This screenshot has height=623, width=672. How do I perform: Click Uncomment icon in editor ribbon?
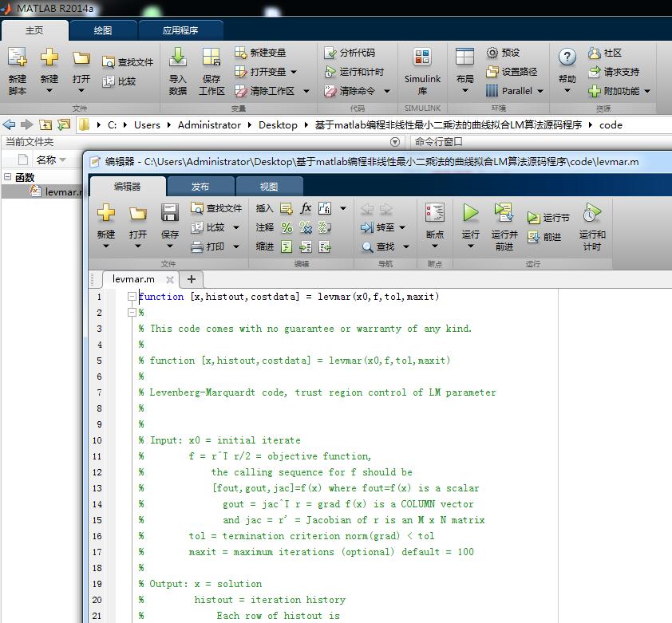306,227
